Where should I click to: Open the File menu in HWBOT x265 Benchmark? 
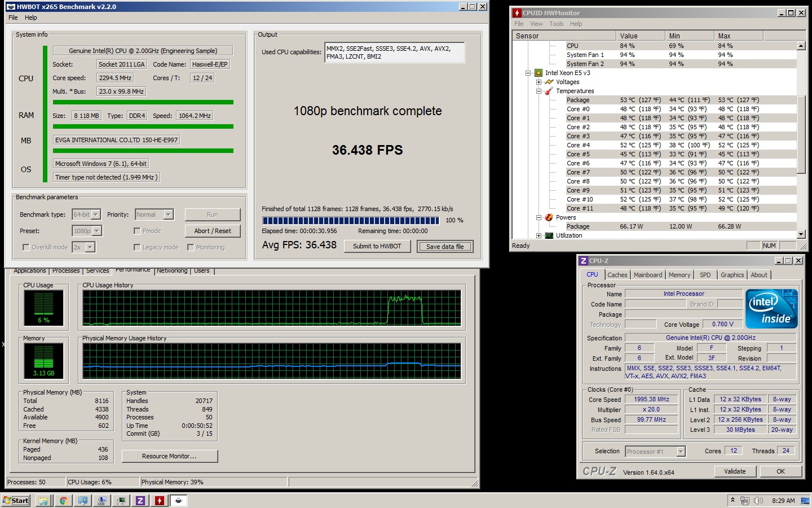coord(13,17)
